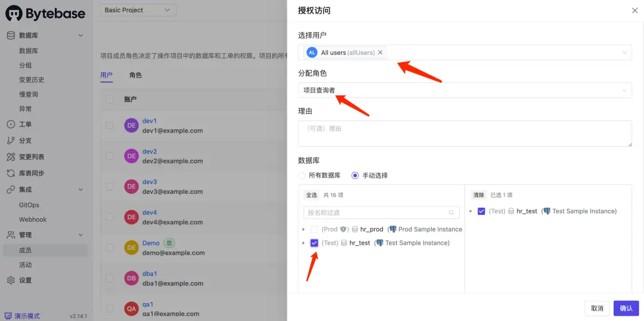Click the Demo DE avatar
Viewport: 644px width, 321px height.
131,248
